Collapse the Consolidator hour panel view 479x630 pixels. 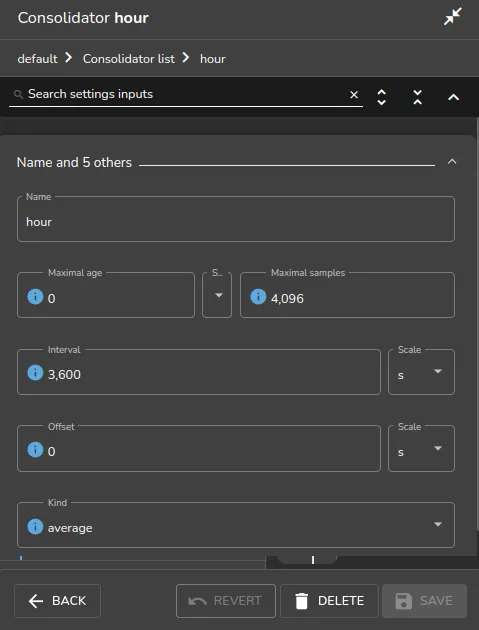point(452,17)
